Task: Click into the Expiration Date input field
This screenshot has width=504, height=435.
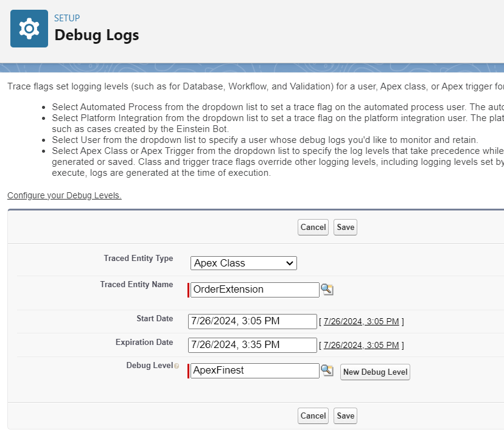Action: (x=252, y=345)
